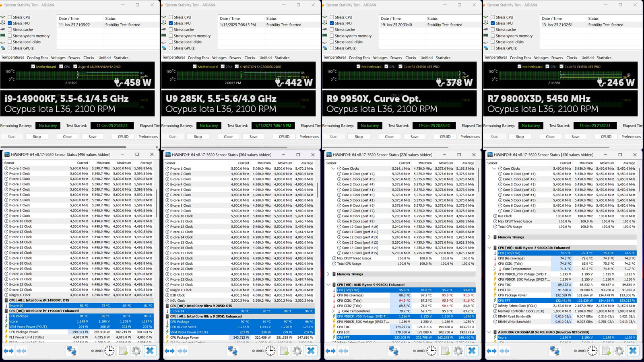Viewport: 644px width, 362px height.
Task: Enable Stress CPU in i9-14900KF AIDA64 window
Action: [x=10, y=17]
